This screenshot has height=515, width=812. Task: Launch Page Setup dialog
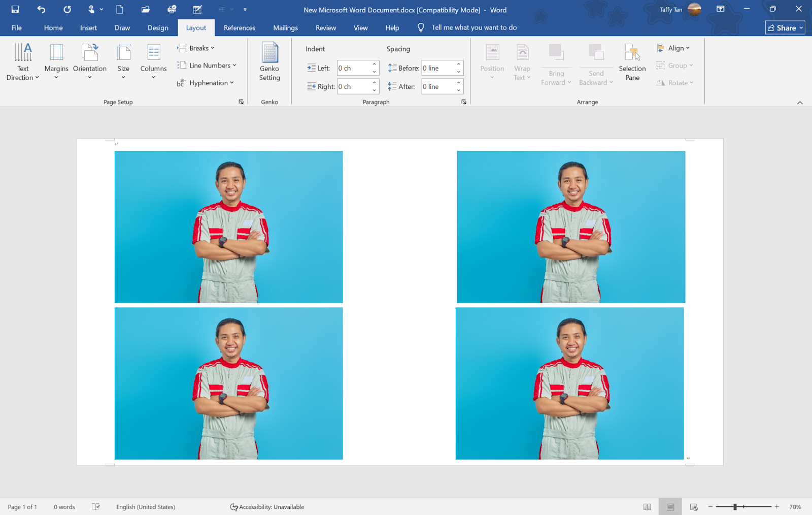pos(241,102)
